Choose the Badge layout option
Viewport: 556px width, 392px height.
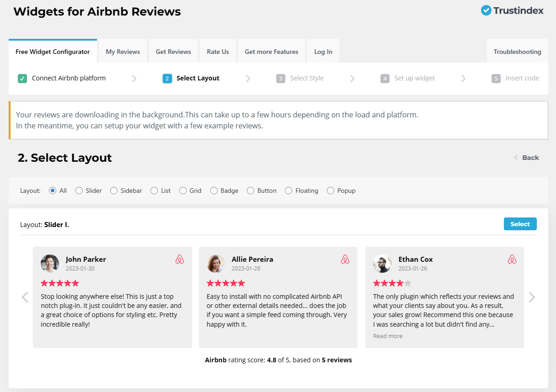(x=214, y=191)
